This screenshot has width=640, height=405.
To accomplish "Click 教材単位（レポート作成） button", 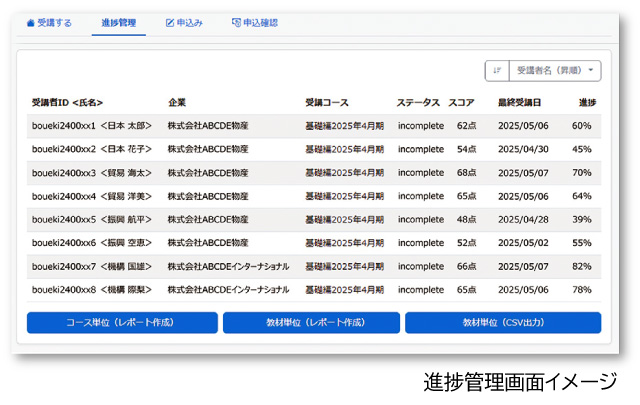I will click(311, 323).
